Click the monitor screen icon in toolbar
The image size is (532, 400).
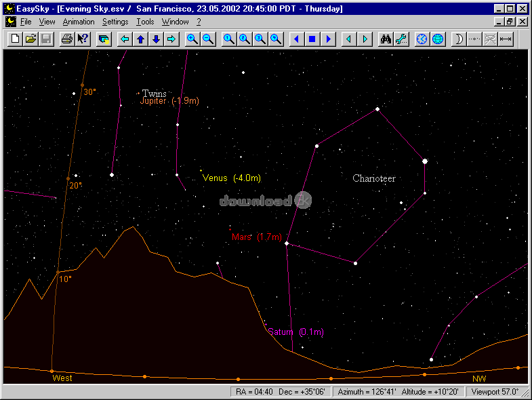tap(104, 39)
